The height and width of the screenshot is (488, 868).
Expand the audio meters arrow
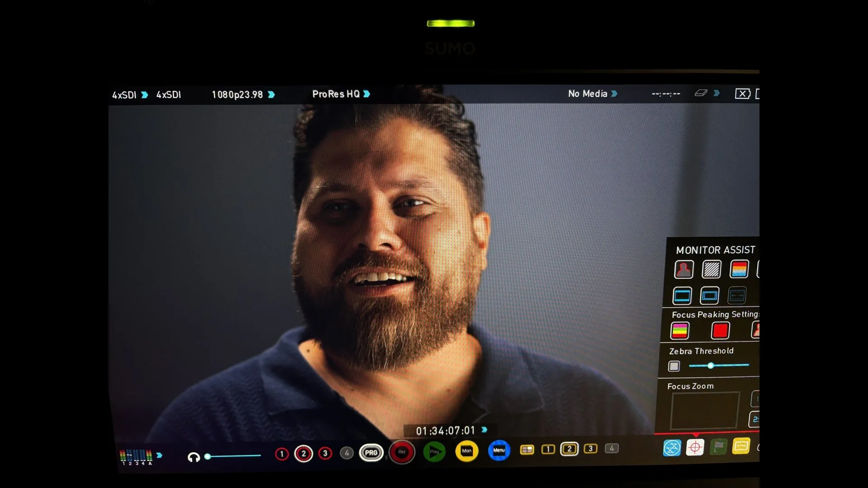(159, 455)
